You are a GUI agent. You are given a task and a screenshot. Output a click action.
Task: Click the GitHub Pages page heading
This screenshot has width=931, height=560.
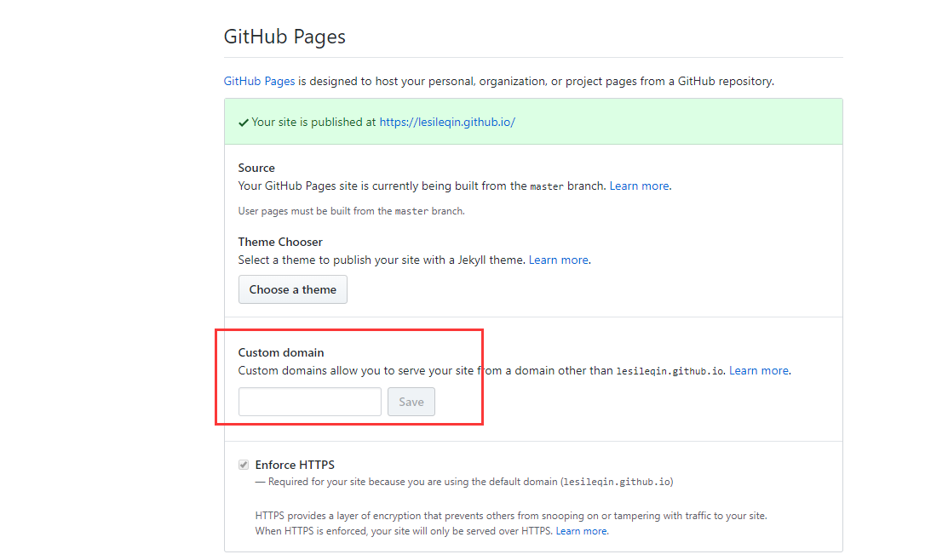[284, 37]
